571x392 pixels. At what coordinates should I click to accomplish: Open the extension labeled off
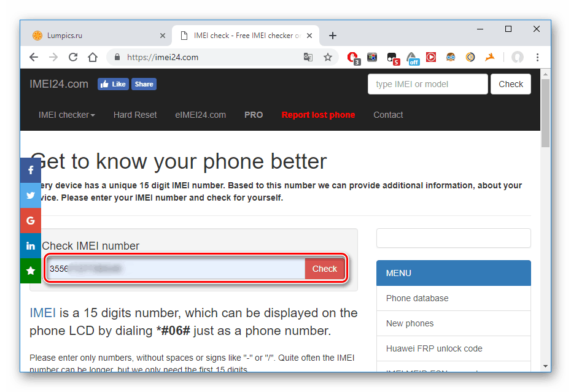click(413, 58)
